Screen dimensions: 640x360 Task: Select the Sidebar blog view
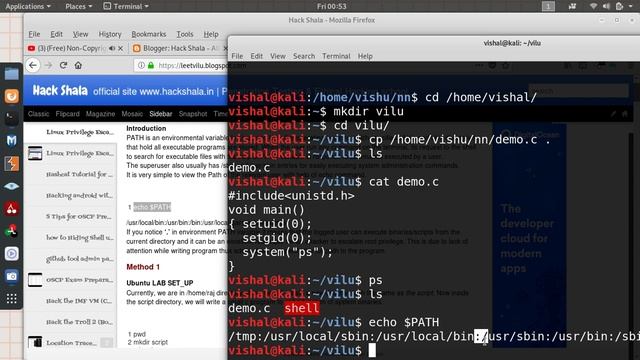tap(160, 114)
